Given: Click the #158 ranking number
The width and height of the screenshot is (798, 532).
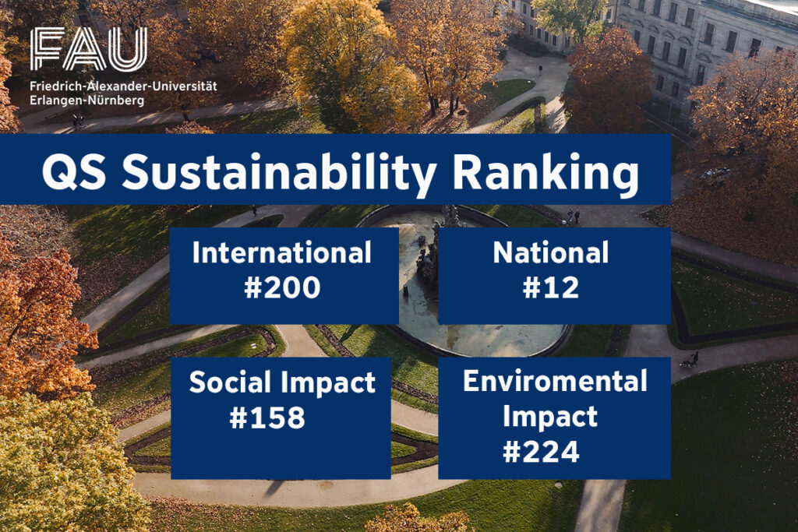Looking at the screenshot, I should tap(267, 417).
